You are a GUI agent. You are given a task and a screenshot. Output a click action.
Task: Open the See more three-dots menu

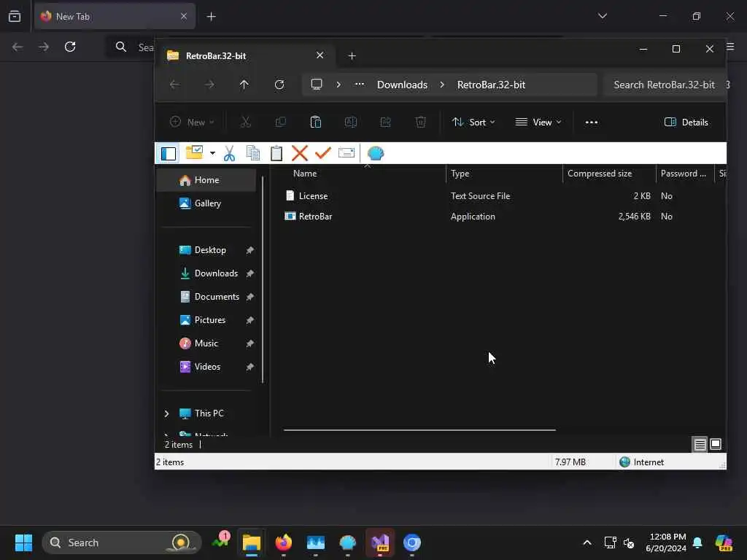591,122
